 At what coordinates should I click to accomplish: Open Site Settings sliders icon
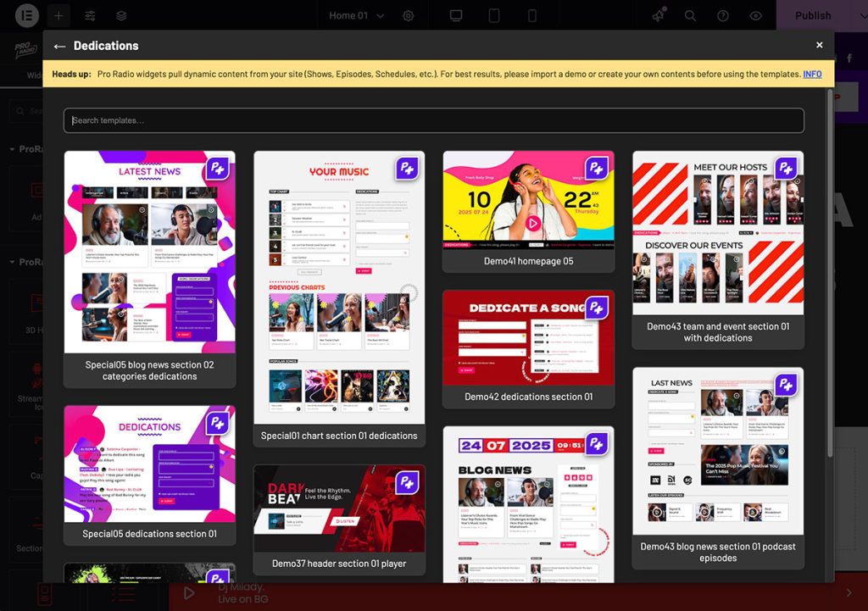(90, 15)
